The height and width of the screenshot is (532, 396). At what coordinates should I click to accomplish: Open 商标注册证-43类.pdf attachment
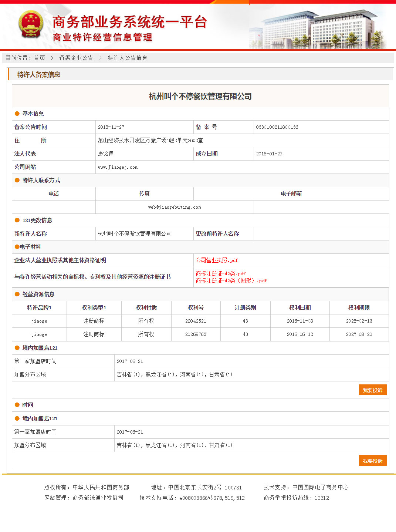221,273
